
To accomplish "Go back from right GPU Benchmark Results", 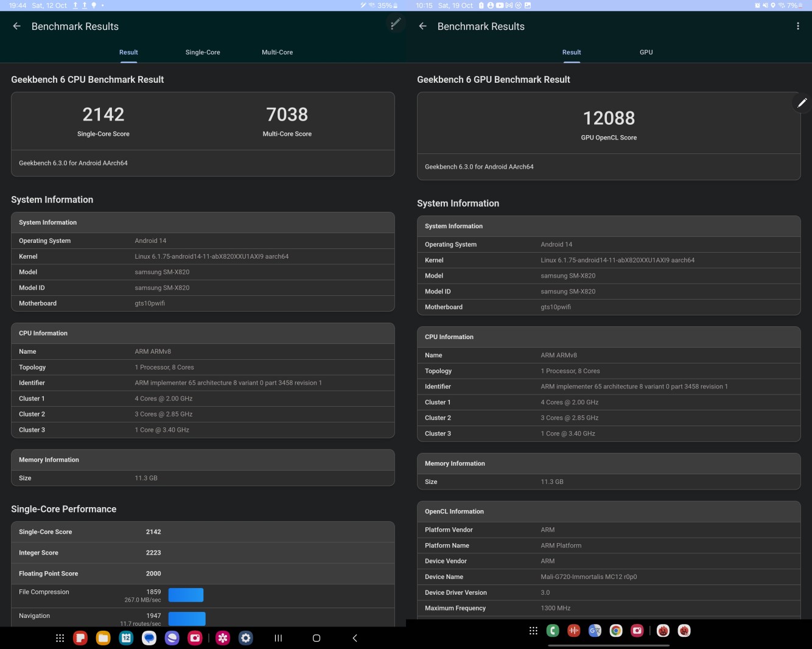I will (423, 26).
